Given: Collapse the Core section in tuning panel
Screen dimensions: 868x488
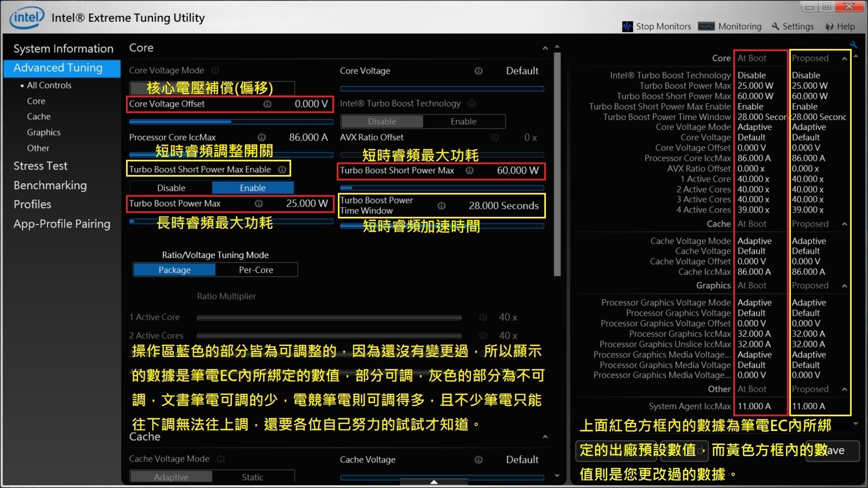Looking at the screenshot, I should coord(545,48).
